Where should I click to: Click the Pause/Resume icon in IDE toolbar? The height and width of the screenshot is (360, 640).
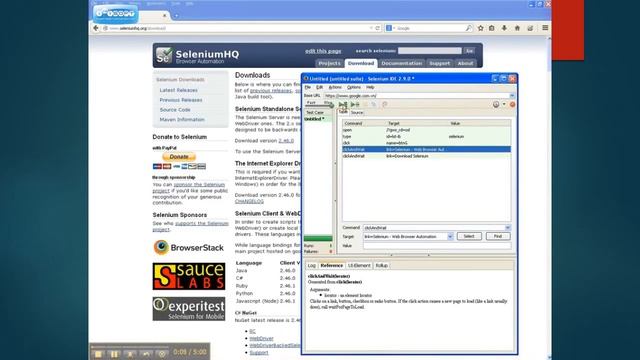[366, 104]
